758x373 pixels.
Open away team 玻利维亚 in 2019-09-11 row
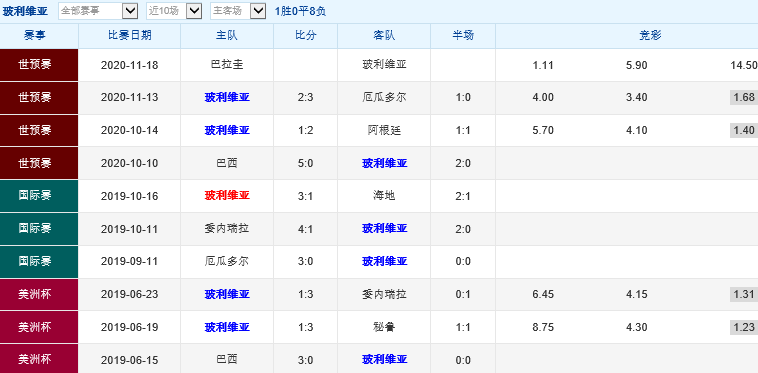coord(384,261)
